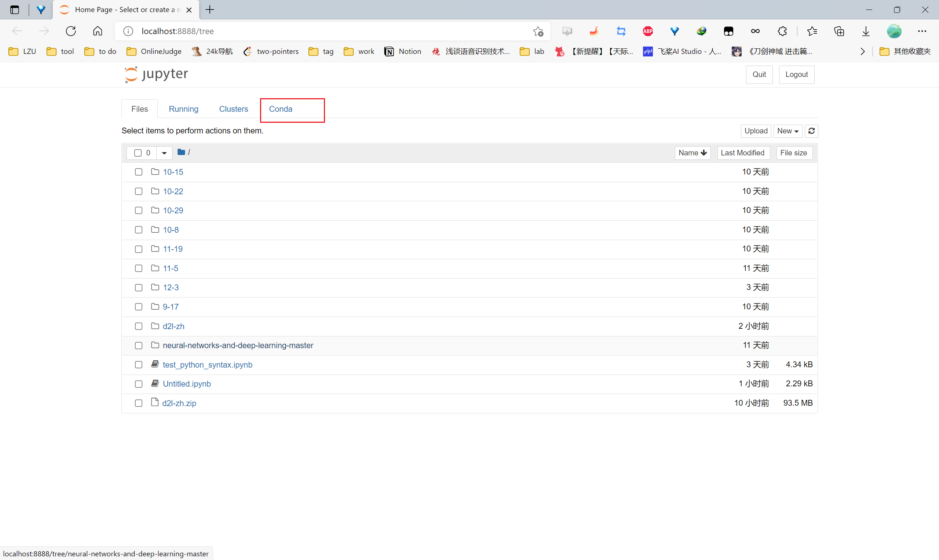The image size is (939, 560).
Task: Click the blue root folder icon
Action: click(181, 152)
